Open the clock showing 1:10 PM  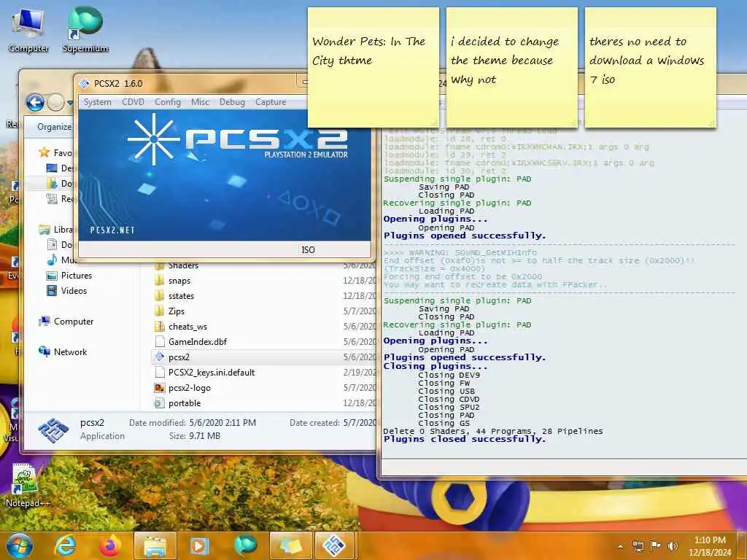[710, 546]
